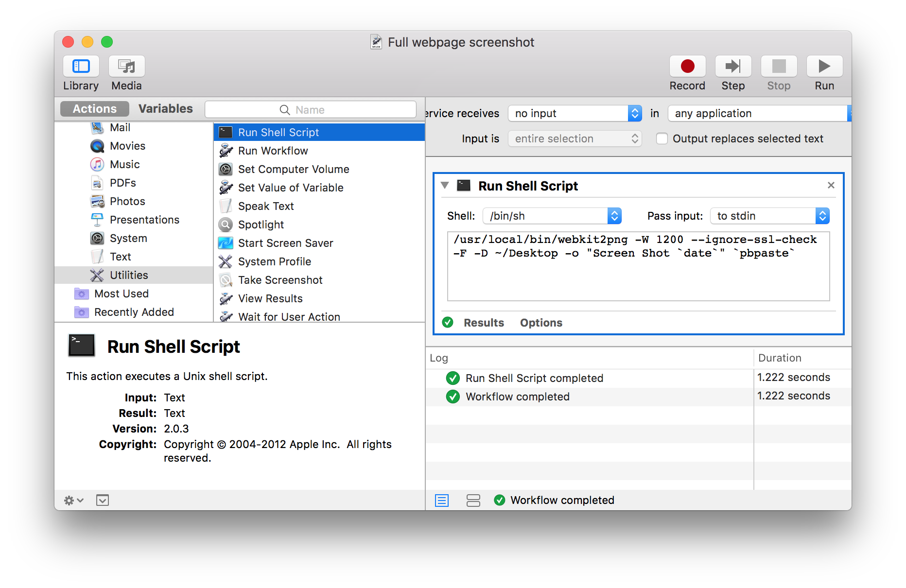
Task: Open the Options tab of the action
Action: click(540, 322)
